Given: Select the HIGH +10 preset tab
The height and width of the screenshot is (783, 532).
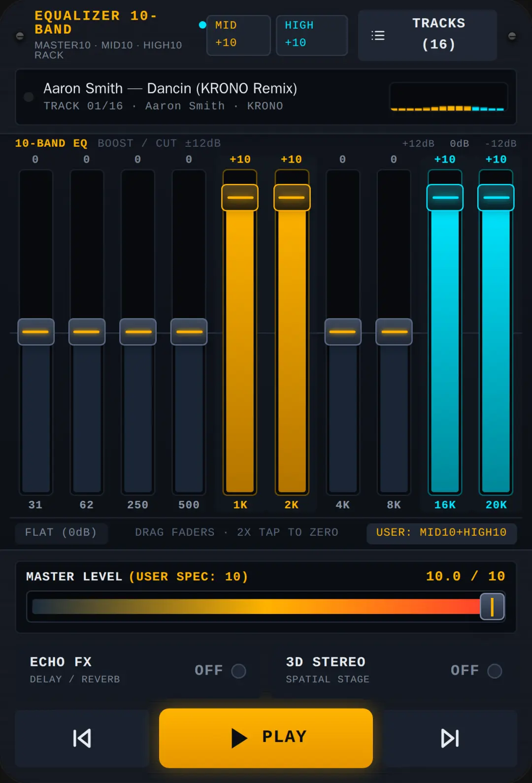Looking at the screenshot, I should point(312,35).
